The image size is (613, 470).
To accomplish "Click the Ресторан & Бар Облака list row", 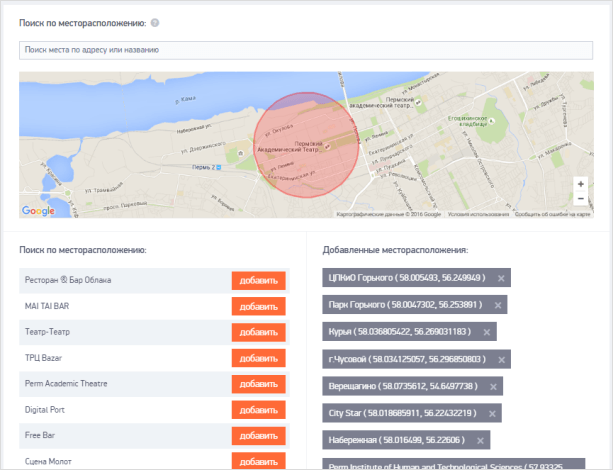I will point(154,280).
